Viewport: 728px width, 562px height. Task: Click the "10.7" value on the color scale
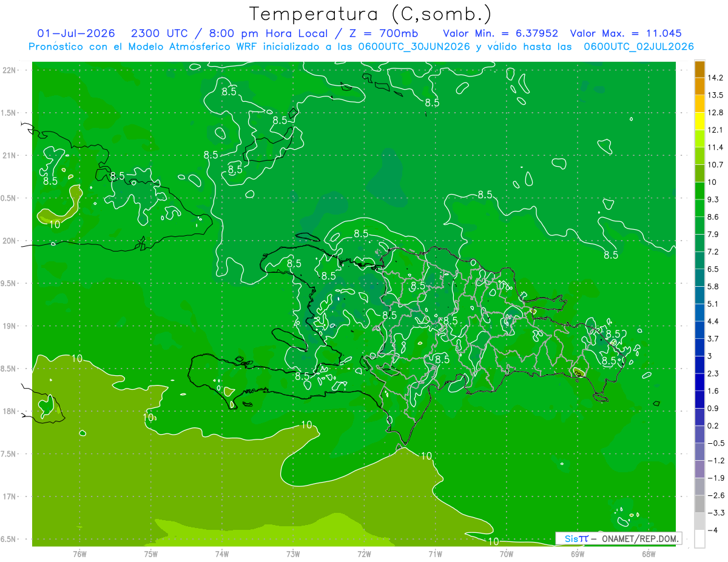pos(716,165)
